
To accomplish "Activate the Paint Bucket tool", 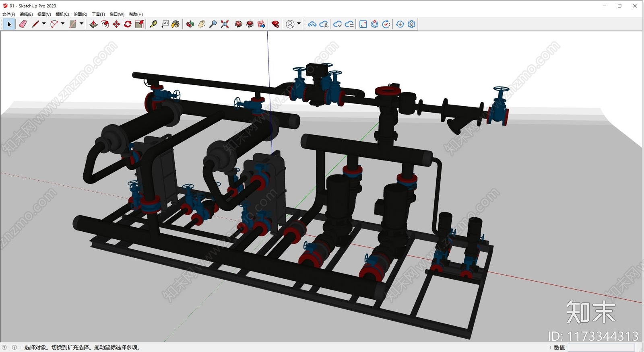I will tap(176, 25).
